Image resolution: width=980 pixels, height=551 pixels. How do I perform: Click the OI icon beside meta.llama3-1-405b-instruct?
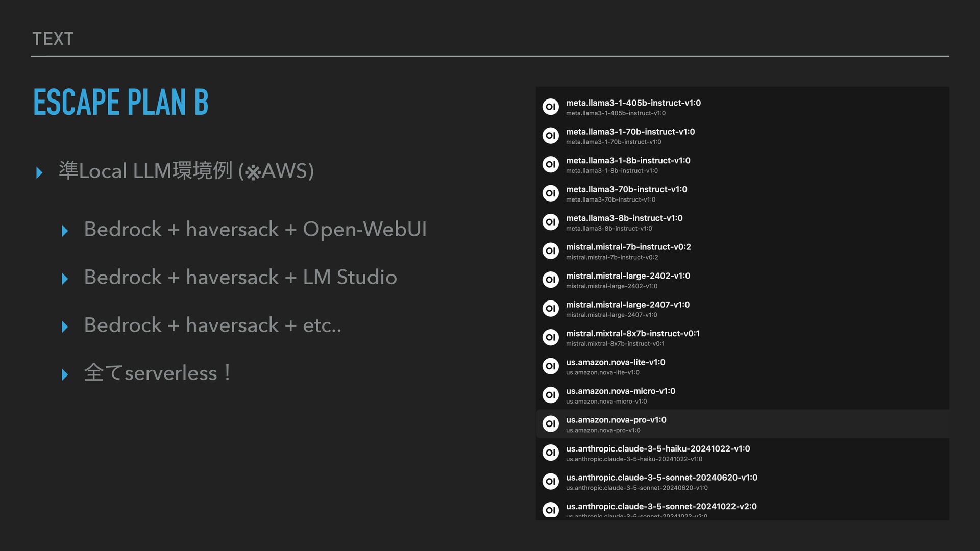tap(550, 107)
